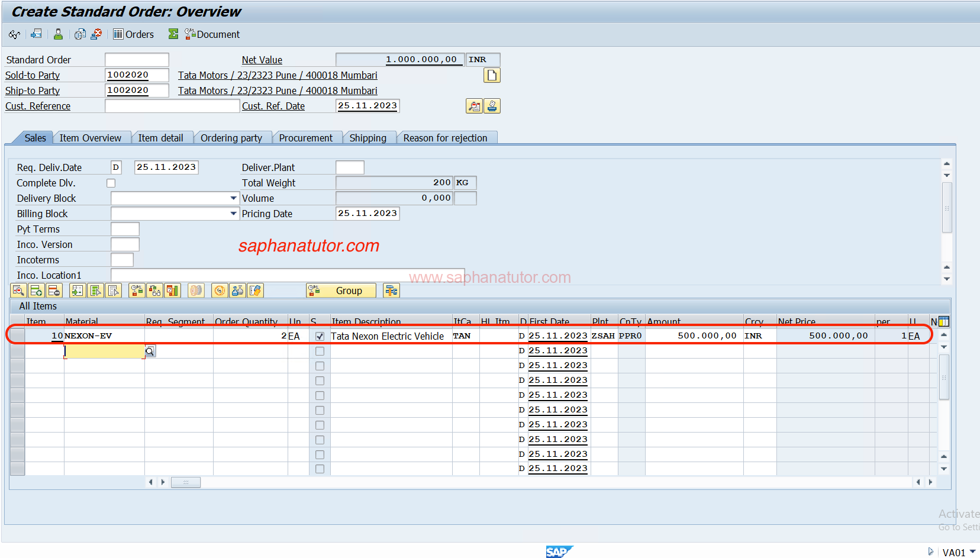
Task: Click the Standard Order number input field
Action: 137,60
